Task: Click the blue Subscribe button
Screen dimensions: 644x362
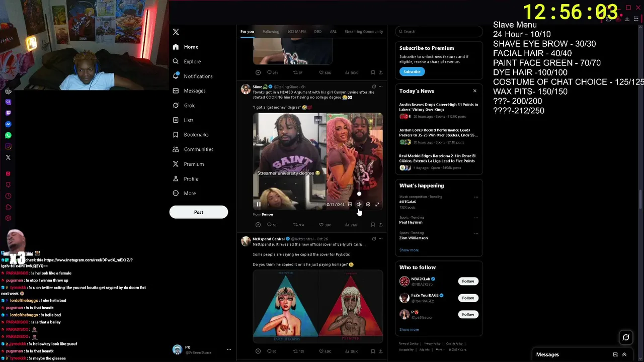Action: point(412,72)
